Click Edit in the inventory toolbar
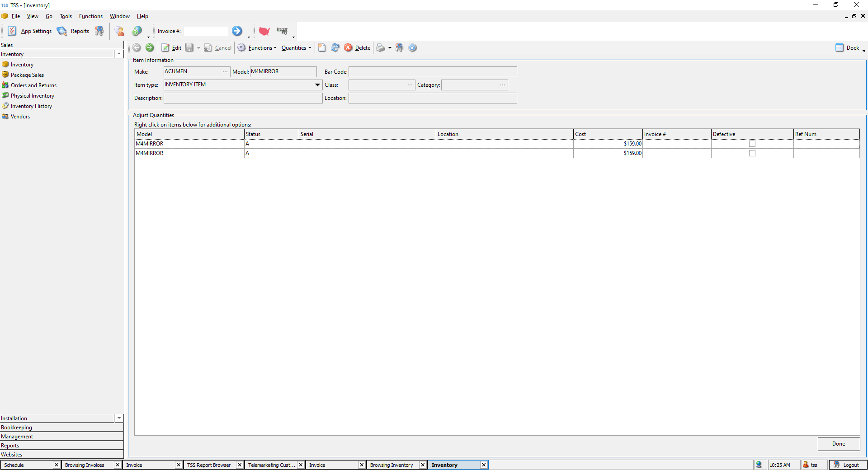Image resolution: width=868 pixels, height=470 pixels. 171,48
